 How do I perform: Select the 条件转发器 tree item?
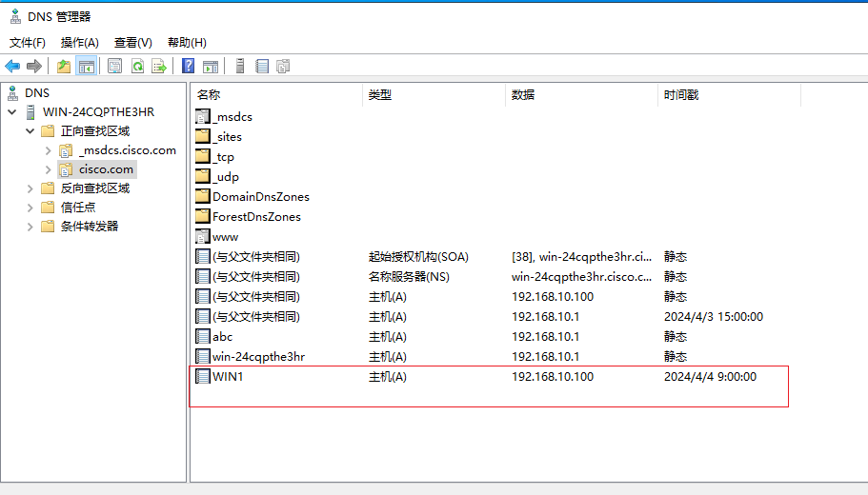(90, 227)
